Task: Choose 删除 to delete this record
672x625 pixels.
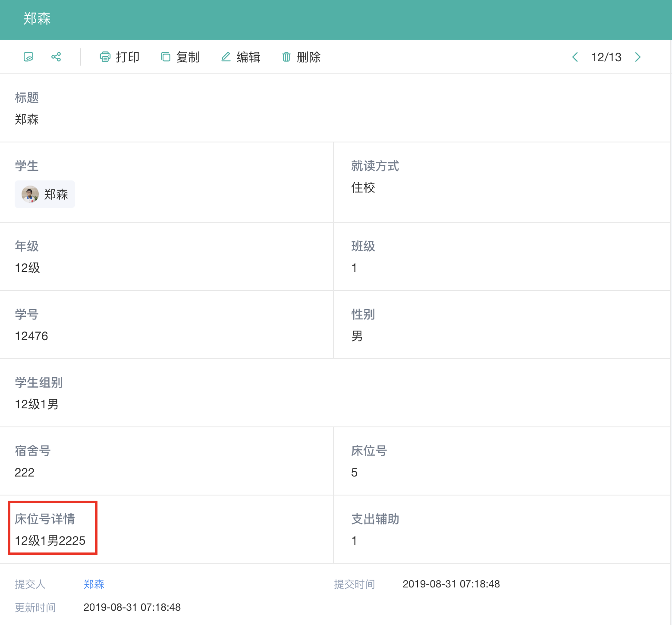Action: 309,57
